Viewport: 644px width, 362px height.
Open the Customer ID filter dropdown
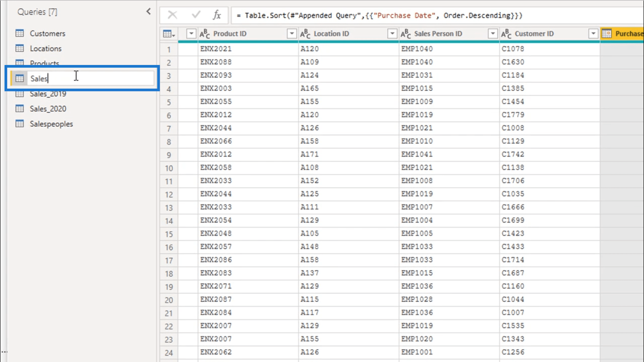click(593, 34)
